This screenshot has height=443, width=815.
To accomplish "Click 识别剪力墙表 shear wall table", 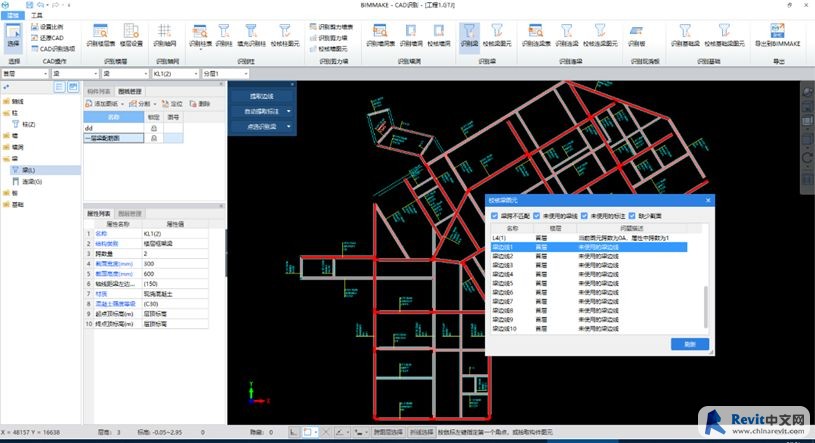I will [x=331, y=27].
